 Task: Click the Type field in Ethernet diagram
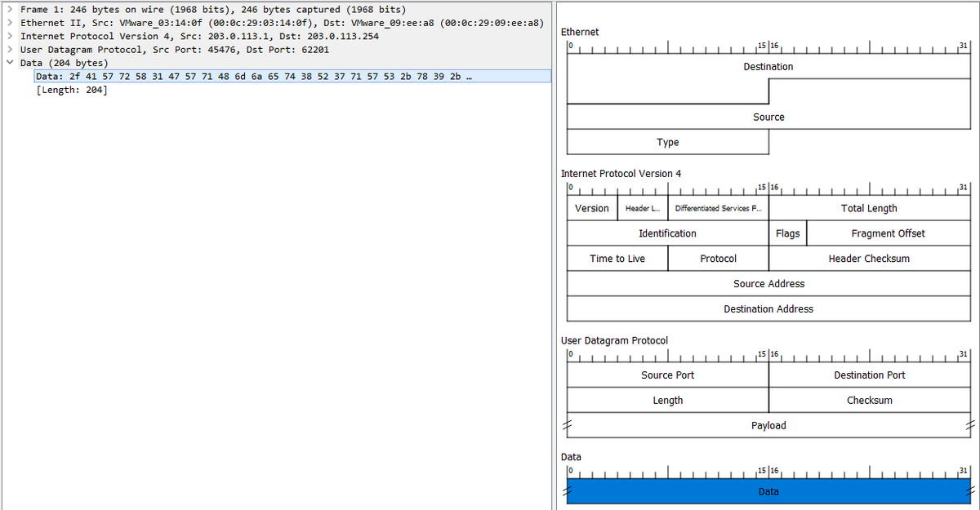tap(667, 142)
